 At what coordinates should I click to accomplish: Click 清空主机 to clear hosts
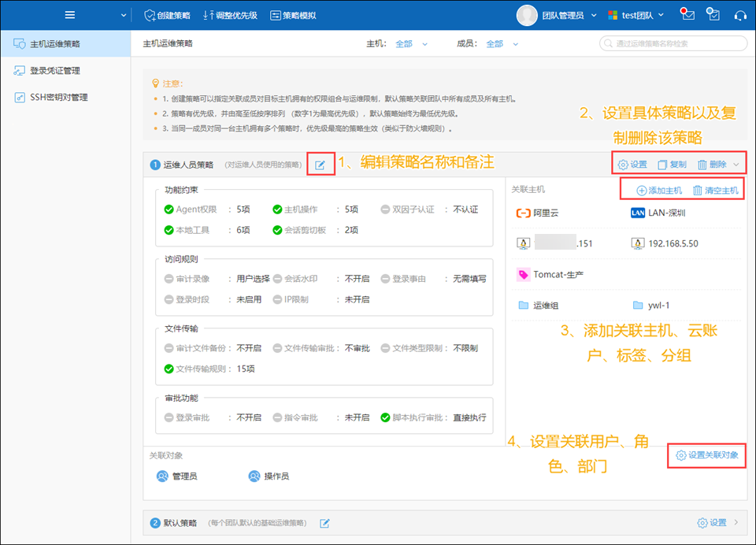pyautogui.click(x=715, y=190)
